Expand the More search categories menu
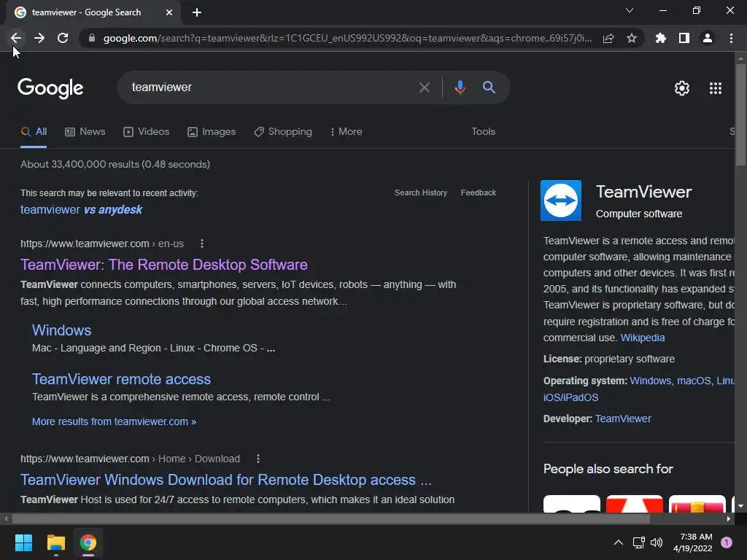Screen dimensions: 747x560 347,132
